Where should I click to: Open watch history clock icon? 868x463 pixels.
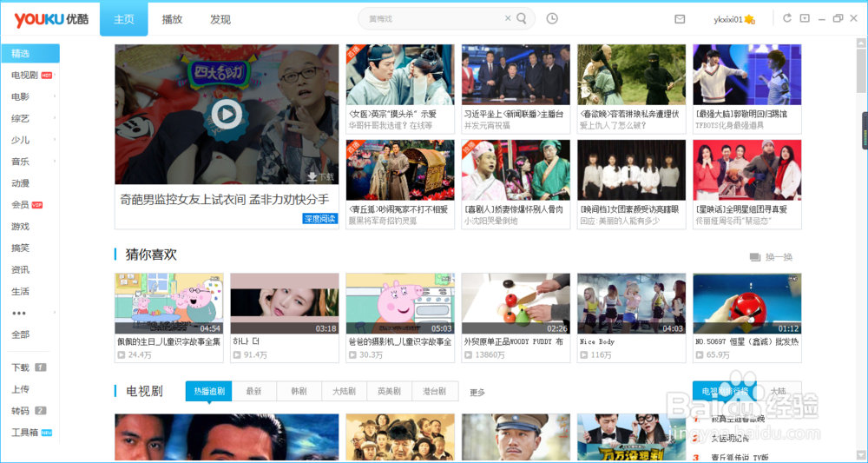click(552, 18)
